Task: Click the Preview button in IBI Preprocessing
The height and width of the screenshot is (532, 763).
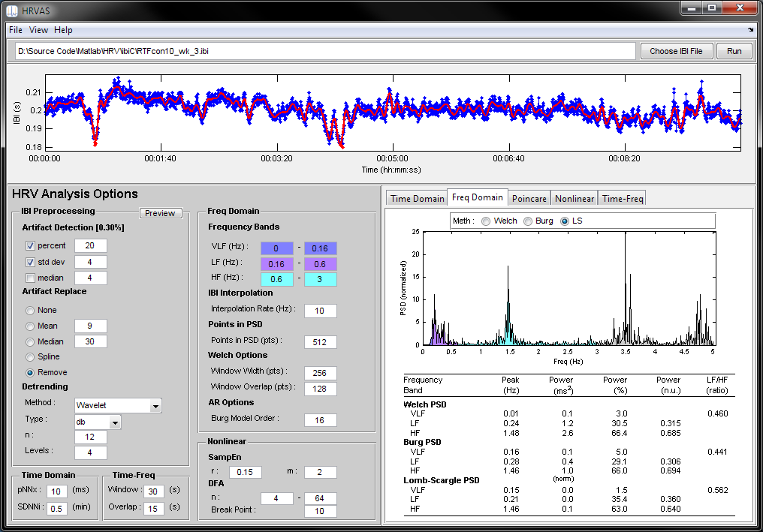Action: click(x=161, y=213)
